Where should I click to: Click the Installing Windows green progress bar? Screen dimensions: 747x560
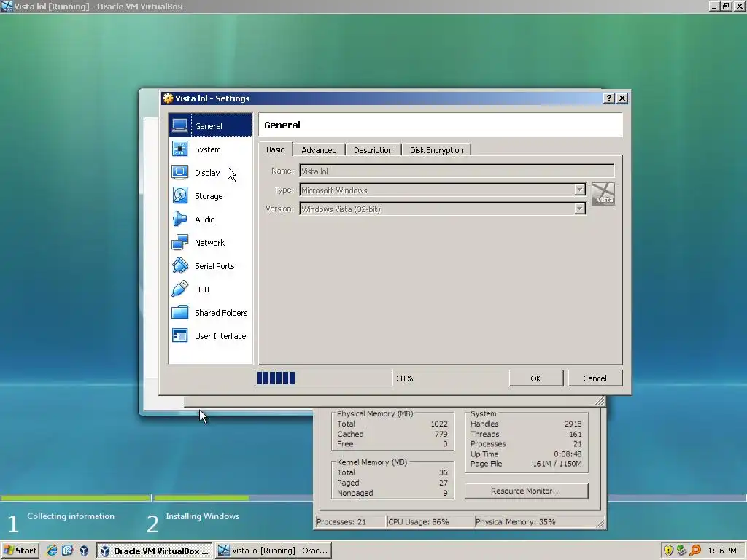(x=201, y=498)
